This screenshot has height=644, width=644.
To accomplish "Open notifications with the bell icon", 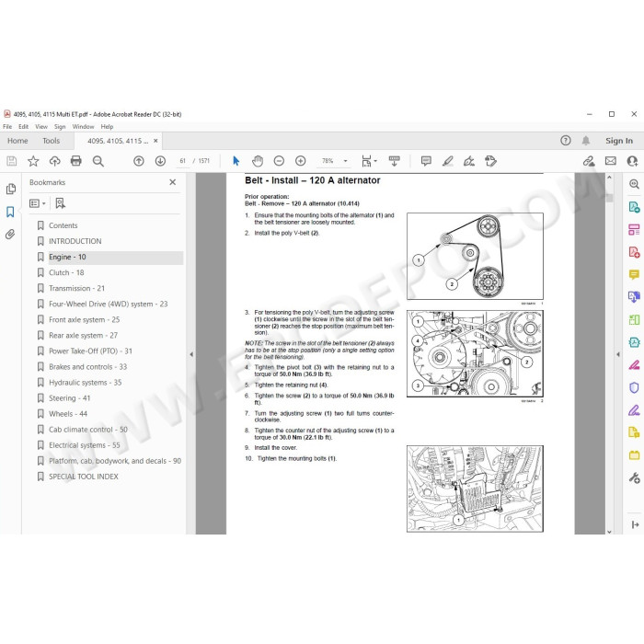I will click(x=586, y=141).
